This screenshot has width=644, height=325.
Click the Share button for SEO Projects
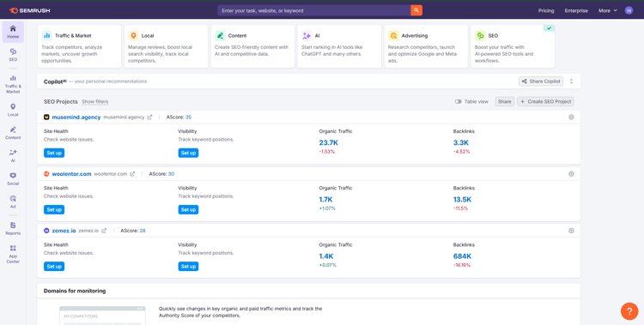pyautogui.click(x=505, y=101)
